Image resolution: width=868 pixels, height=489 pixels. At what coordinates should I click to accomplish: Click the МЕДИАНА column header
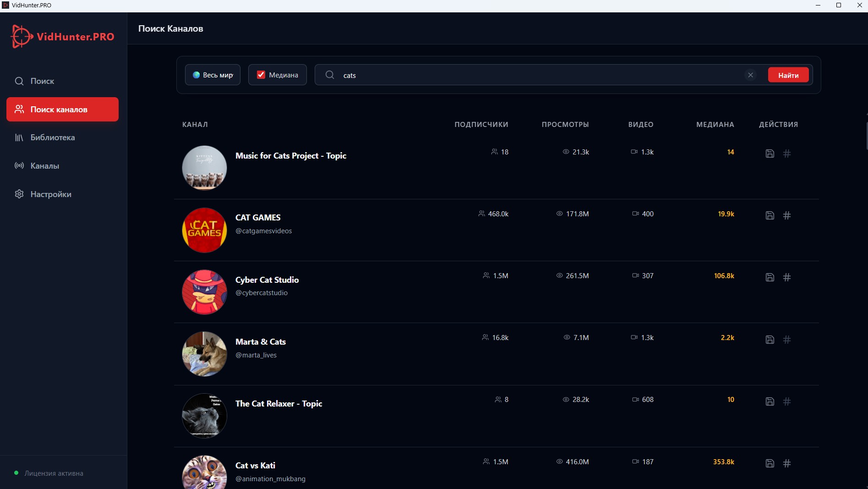(x=715, y=125)
